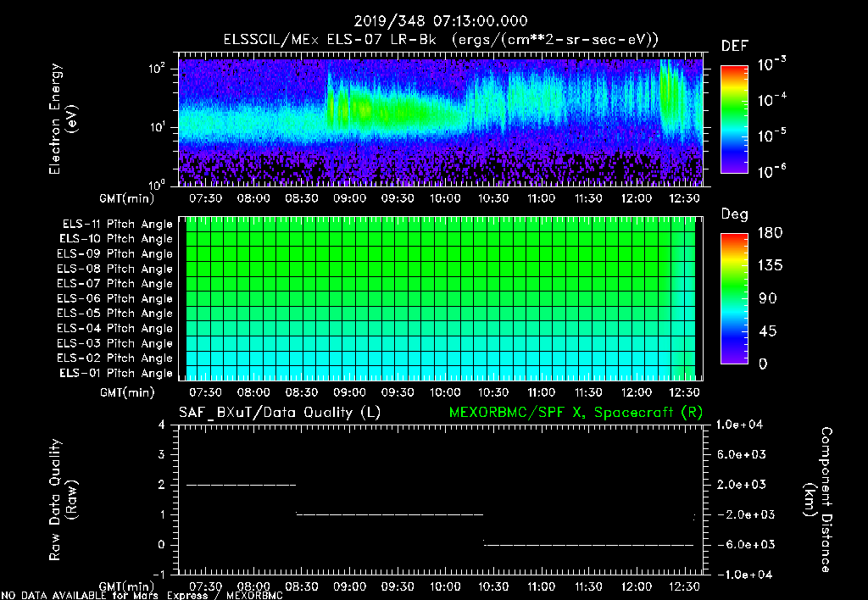Select the ELS-01 Pitch Angle row label

(x=116, y=374)
